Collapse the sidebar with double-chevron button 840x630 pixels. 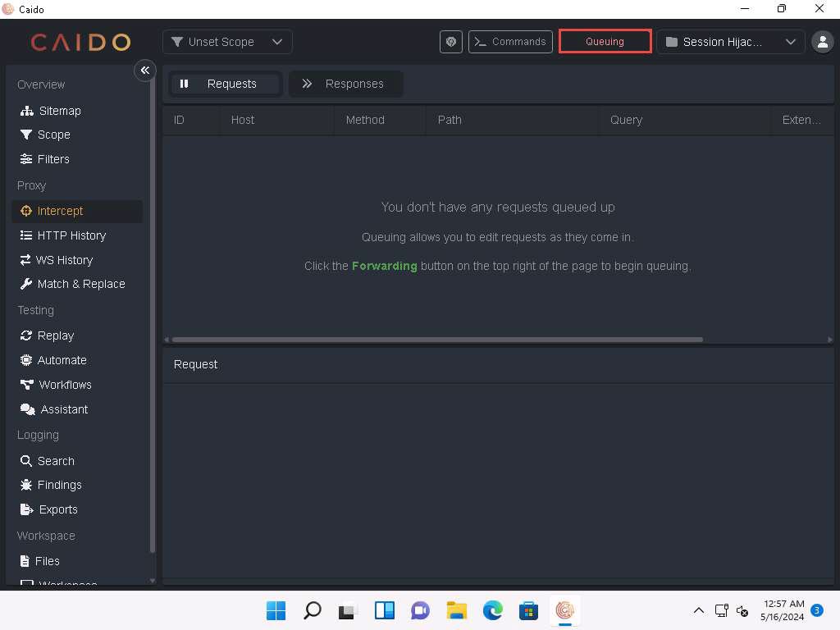coord(144,71)
